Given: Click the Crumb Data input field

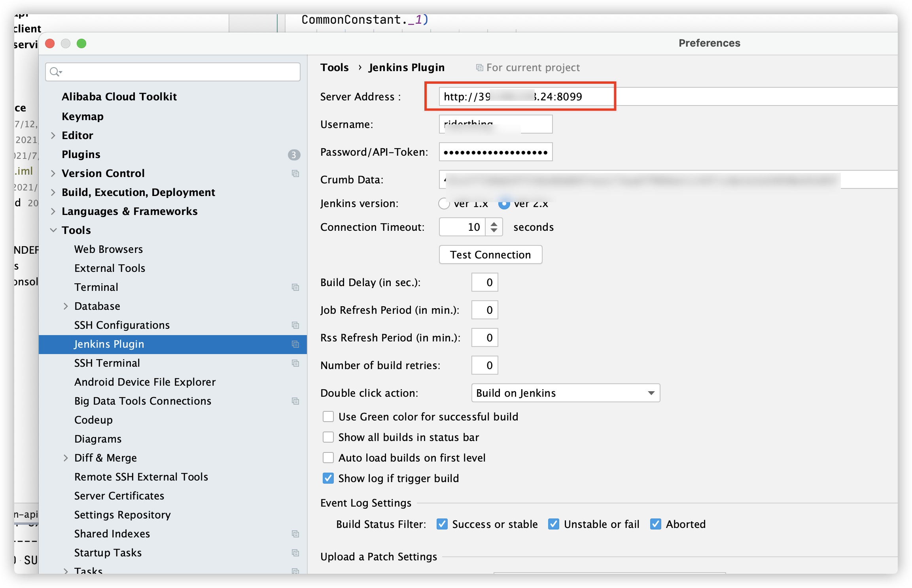Looking at the screenshot, I should pos(668,180).
